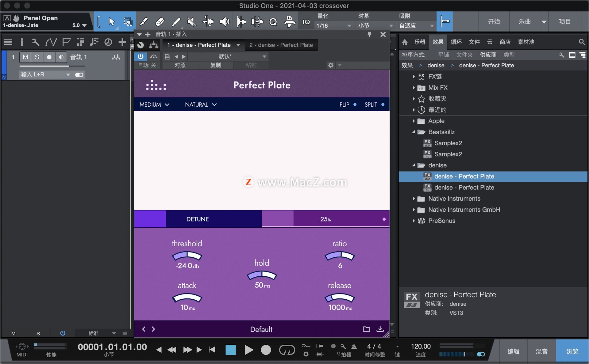Save preset with download icon
589x364 pixels.
(380, 329)
